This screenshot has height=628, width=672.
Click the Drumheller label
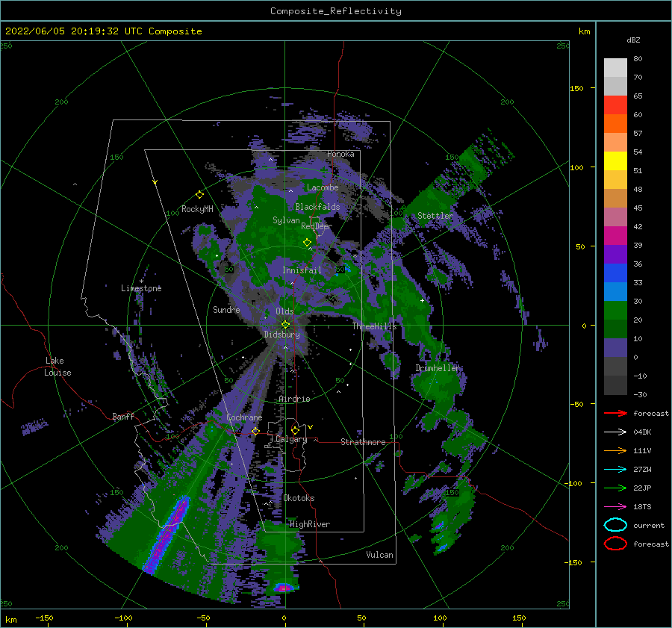(437, 368)
